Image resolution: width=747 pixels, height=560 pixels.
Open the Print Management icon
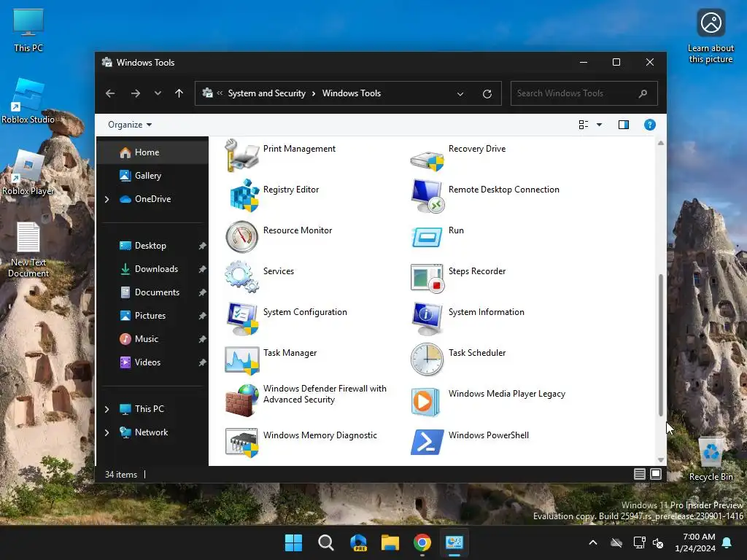click(x=242, y=155)
